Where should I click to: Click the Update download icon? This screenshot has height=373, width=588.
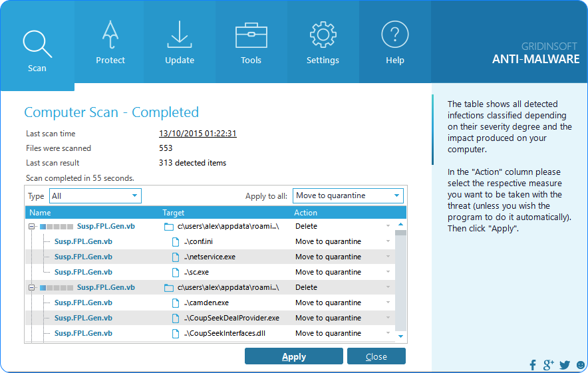pyautogui.click(x=180, y=35)
